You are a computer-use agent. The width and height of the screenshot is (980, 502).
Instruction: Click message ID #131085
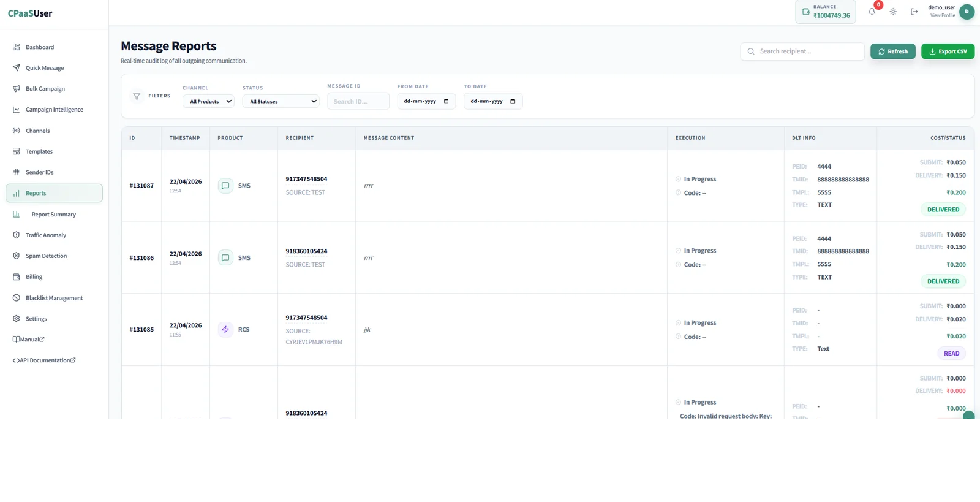tap(141, 330)
